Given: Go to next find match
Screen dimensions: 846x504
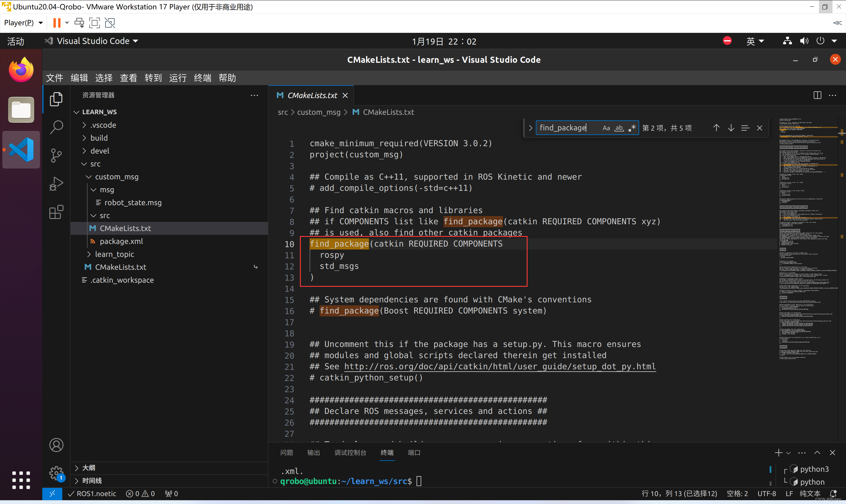Looking at the screenshot, I should pyautogui.click(x=731, y=128).
